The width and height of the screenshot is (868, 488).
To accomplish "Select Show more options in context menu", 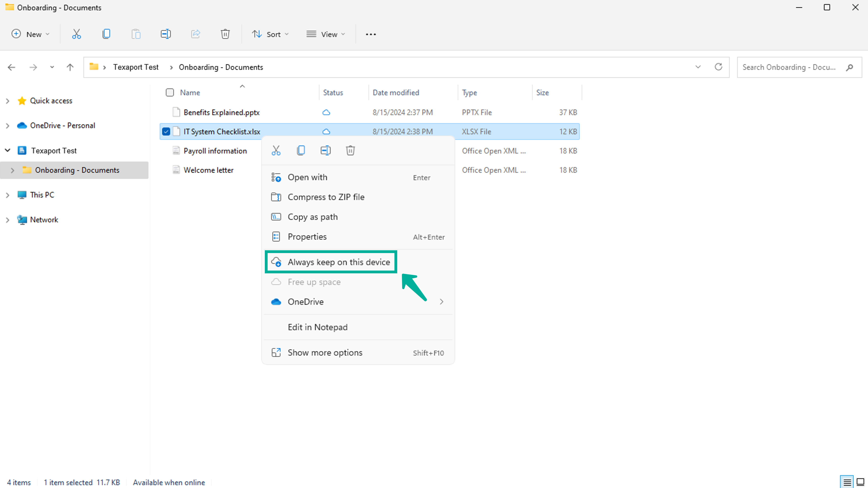I will coord(325,352).
